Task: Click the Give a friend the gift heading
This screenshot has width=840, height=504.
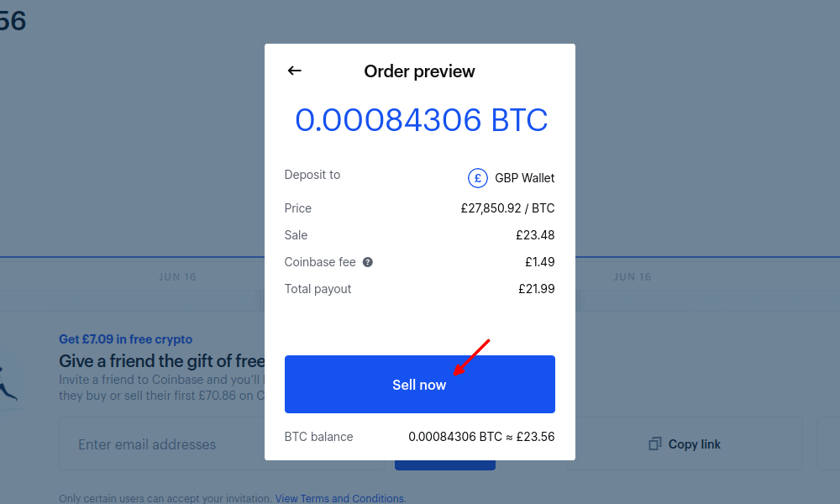Action: click(x=162, y=361)
